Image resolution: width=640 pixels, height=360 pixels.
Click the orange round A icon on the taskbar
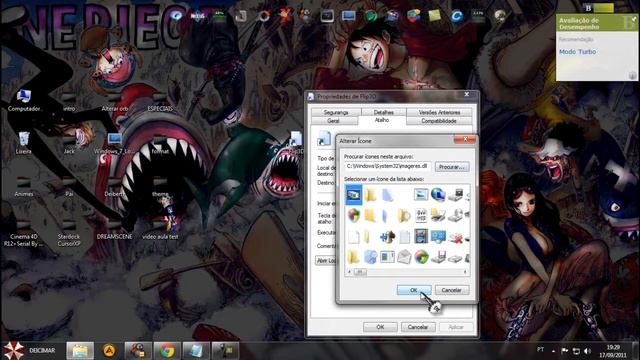coord(109,351)
